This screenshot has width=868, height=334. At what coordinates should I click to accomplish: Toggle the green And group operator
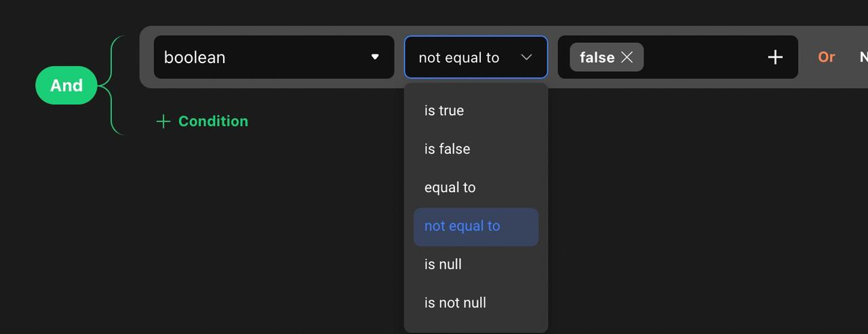click(66, 86)
